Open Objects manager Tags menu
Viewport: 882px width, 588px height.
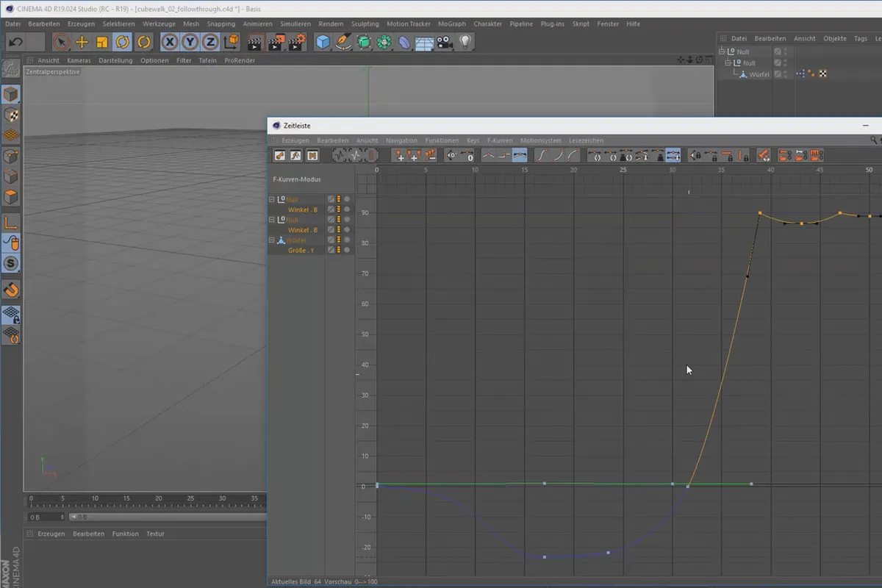861,38
